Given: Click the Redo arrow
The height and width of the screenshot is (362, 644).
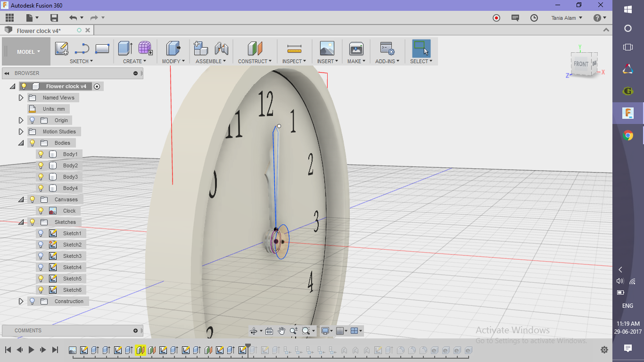Looking at the screenshot, I should coord(94,18).
